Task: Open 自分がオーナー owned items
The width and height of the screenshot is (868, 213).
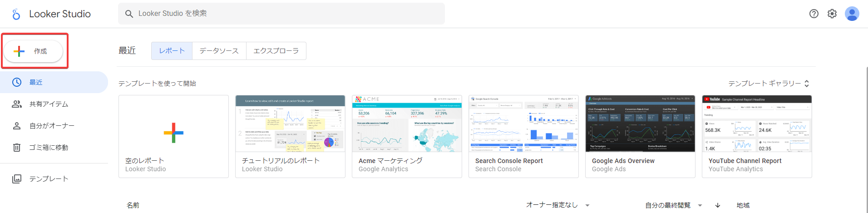Action: (52, 126)
